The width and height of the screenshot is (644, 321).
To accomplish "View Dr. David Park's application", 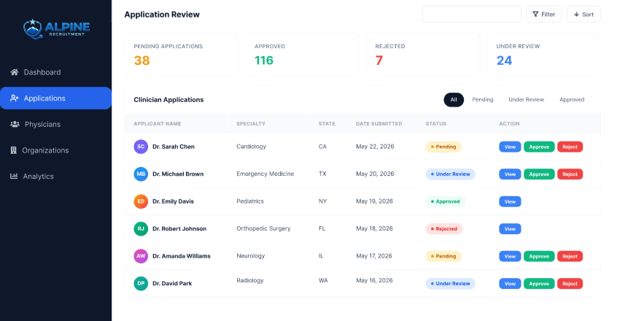I will click(510, 284).
